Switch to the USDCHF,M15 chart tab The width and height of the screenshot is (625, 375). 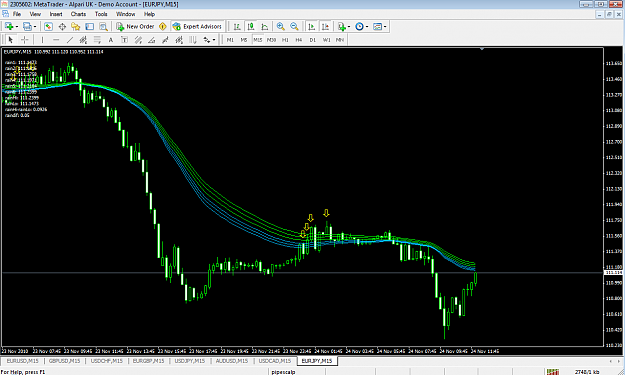click(x=106, y=361)
